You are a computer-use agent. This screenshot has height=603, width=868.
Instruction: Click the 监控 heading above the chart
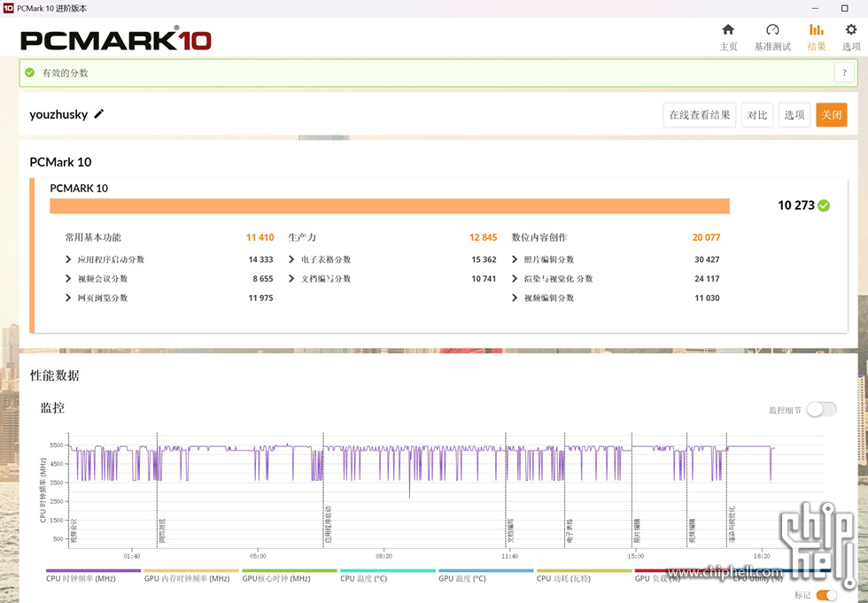point(52,408)
